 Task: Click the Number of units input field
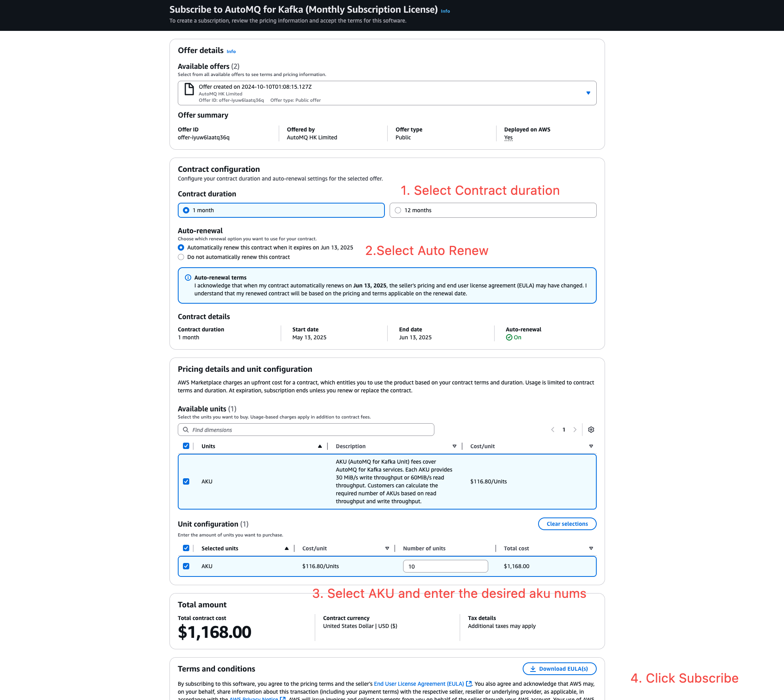tap(445, 566)
